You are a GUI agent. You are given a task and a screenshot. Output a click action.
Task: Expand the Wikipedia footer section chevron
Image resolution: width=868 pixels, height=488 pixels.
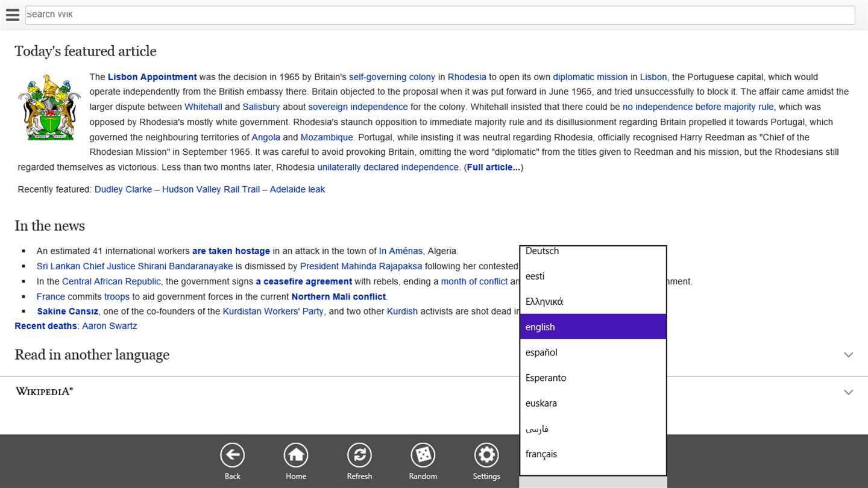tap(849, 392)
